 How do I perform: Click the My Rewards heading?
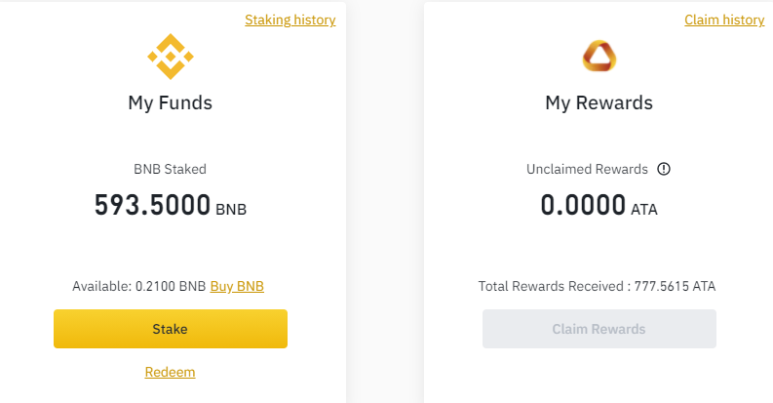coord(598,102)
